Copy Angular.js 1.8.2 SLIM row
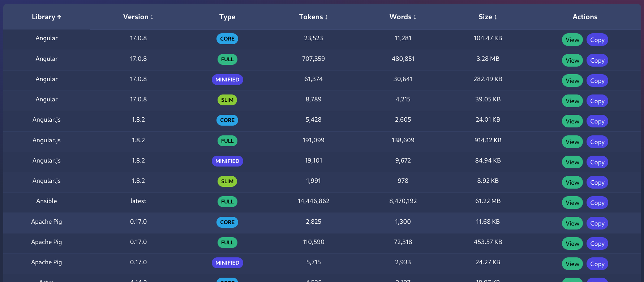The image size is (644, 282). (597, 182)
